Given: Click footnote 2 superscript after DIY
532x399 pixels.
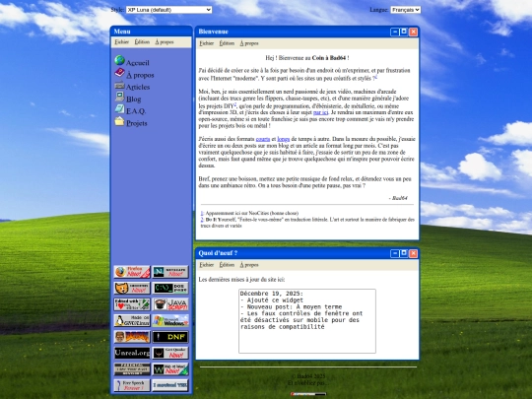Looking at the screenshot, I should pyautogui.click(x=234, y=104).
